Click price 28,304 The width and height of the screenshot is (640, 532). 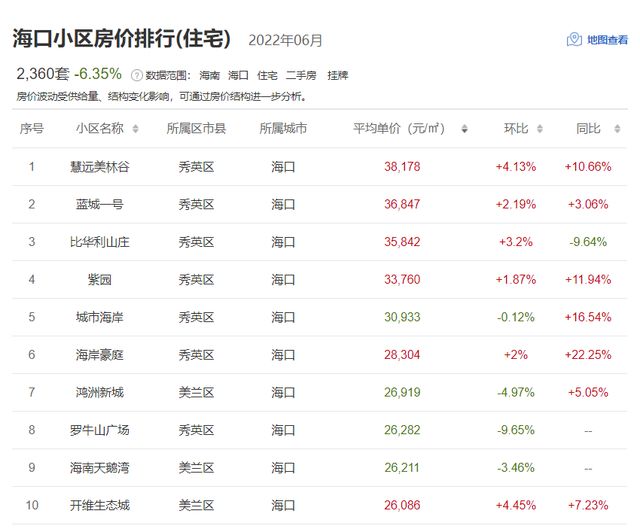(402, 354)
